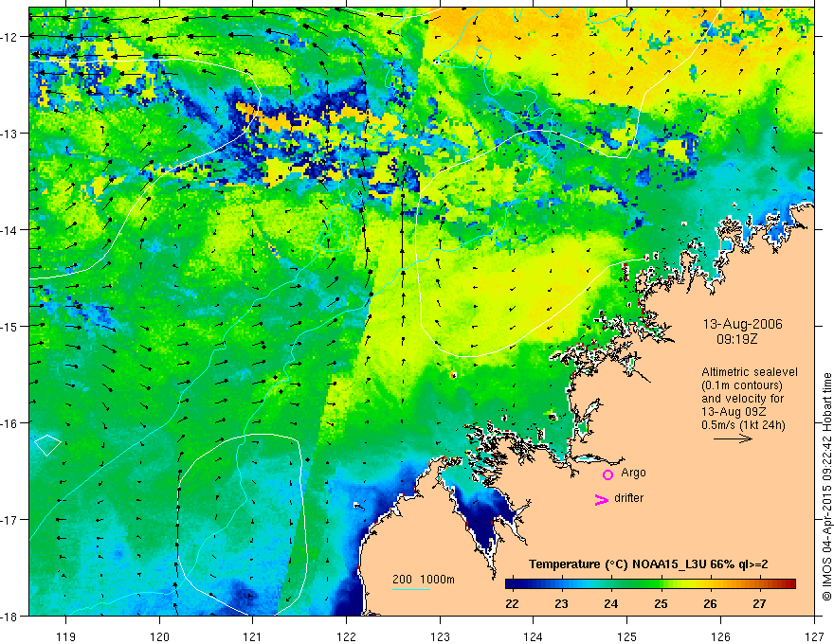The height and width of the screenshot is (644, 834).
Task: Click the longitude axis label 119
Action: [66, 636]
